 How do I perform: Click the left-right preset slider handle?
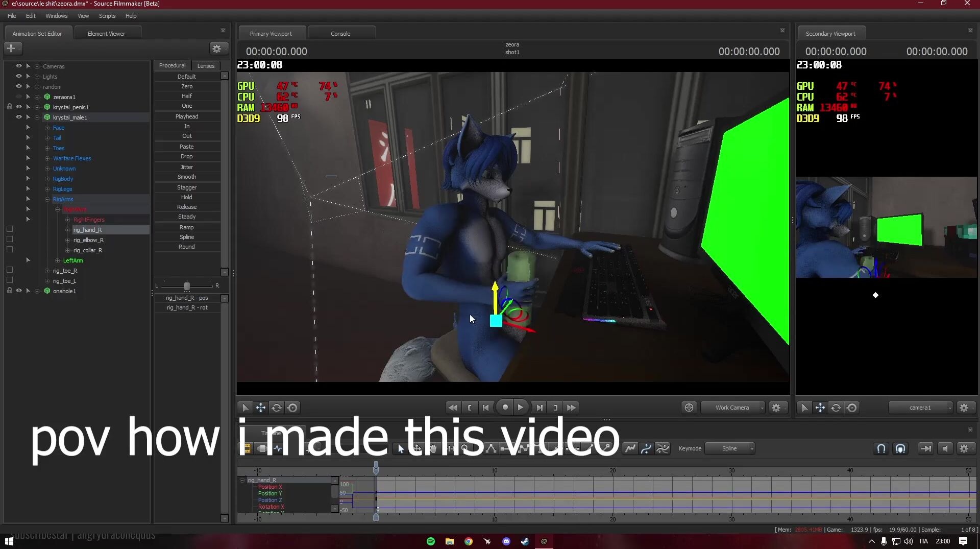pyautogui.click(x=187, y=286)
